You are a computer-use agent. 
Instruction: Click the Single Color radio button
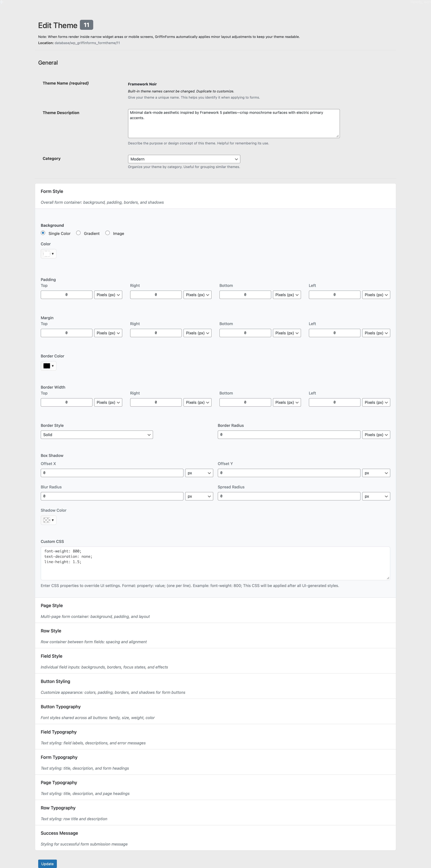click(43, 233)
